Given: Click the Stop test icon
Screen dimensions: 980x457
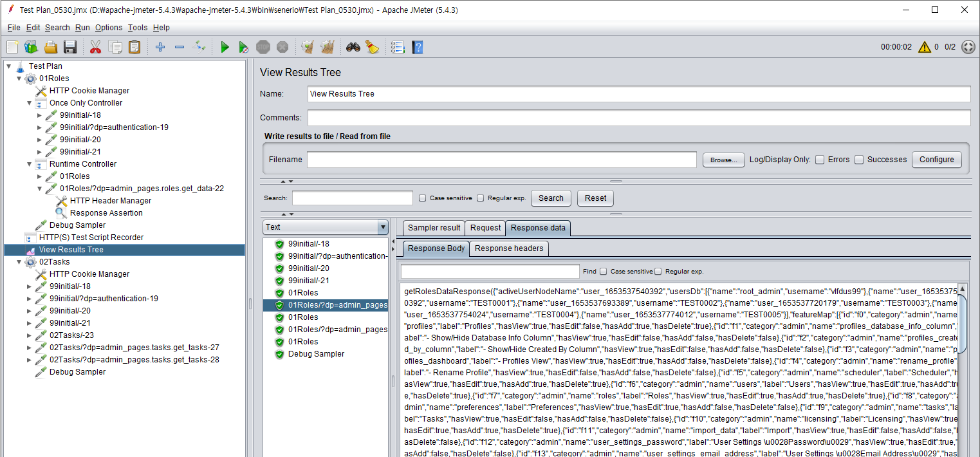Looking at the screenshot, I should pyautogui.click(x=263, y=47).
